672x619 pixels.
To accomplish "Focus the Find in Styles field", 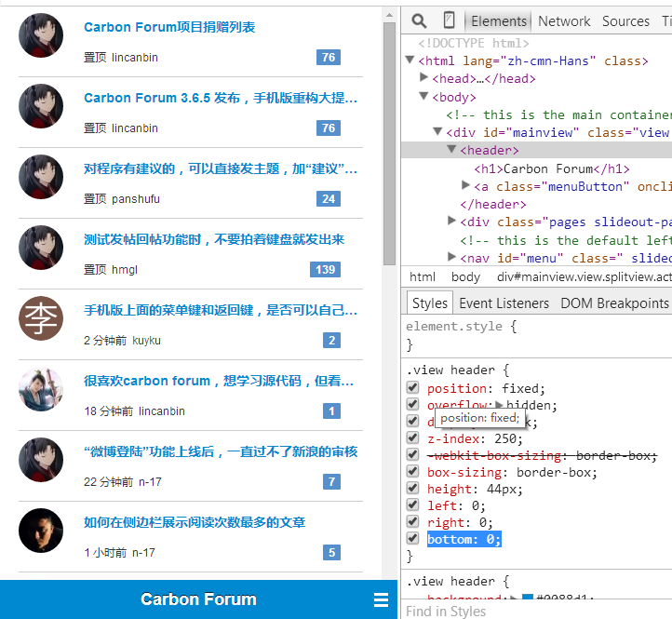I will (538, 611).
